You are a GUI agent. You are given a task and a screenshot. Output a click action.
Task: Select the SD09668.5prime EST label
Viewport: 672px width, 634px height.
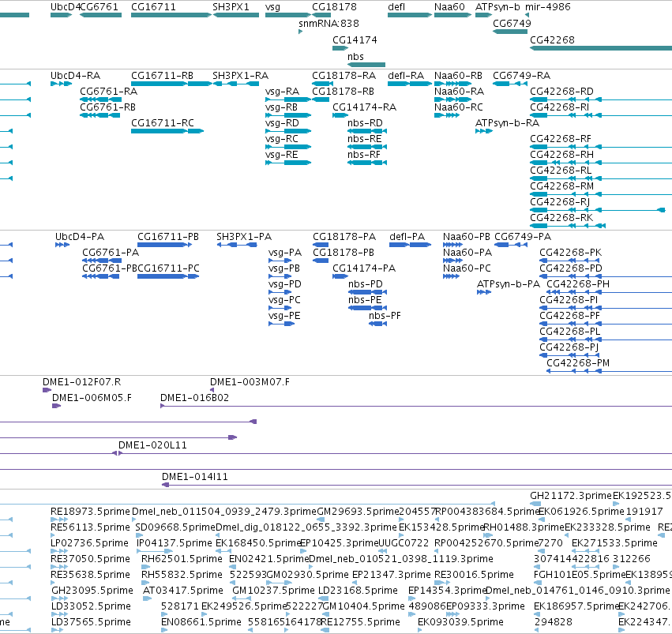point(175,527)
